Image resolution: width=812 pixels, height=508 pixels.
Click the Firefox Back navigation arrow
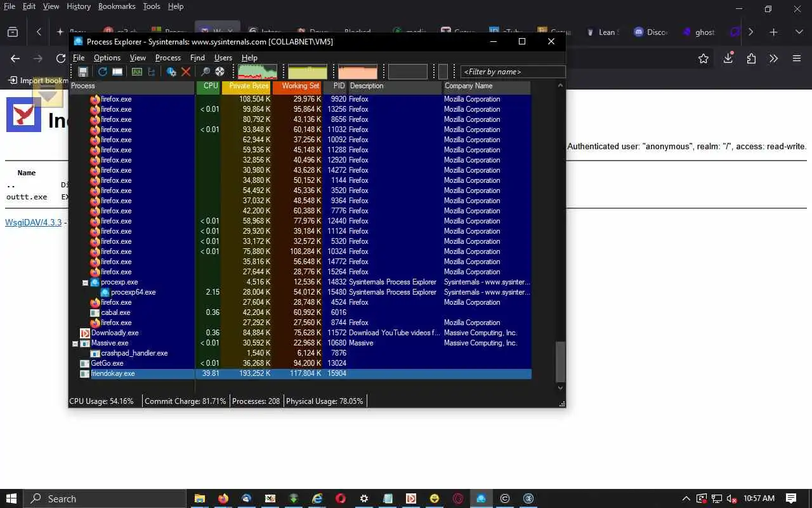click(x=15, y=58)
